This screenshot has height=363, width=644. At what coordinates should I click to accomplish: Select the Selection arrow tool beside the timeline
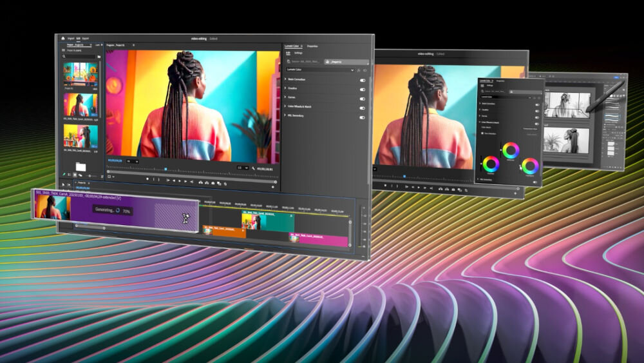click(62, 183)
